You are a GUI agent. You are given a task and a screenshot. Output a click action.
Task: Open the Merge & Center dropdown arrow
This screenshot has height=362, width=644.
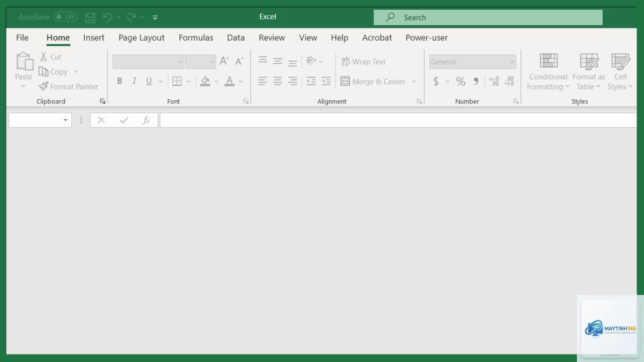pos(414,82)
